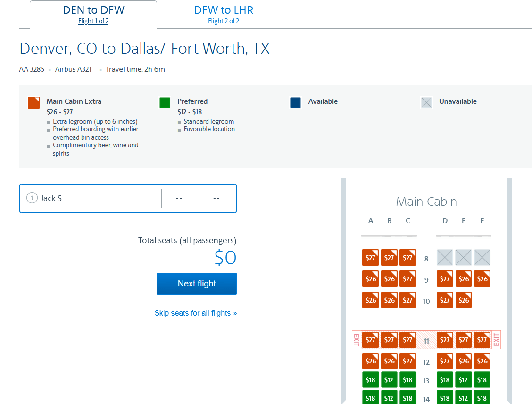
Task: Pick exit row seat 11A
Action: tap(371, 340)
